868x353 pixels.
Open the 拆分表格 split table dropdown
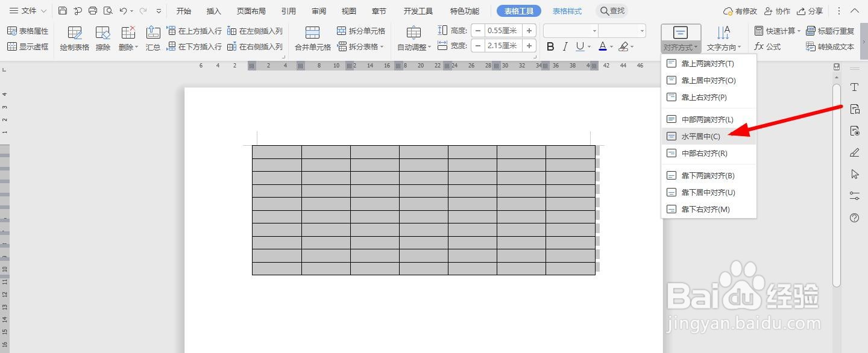(x=360, y=46)
